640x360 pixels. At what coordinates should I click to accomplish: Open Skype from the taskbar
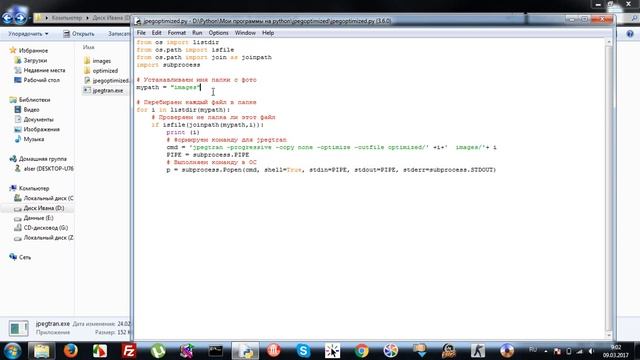303,351
